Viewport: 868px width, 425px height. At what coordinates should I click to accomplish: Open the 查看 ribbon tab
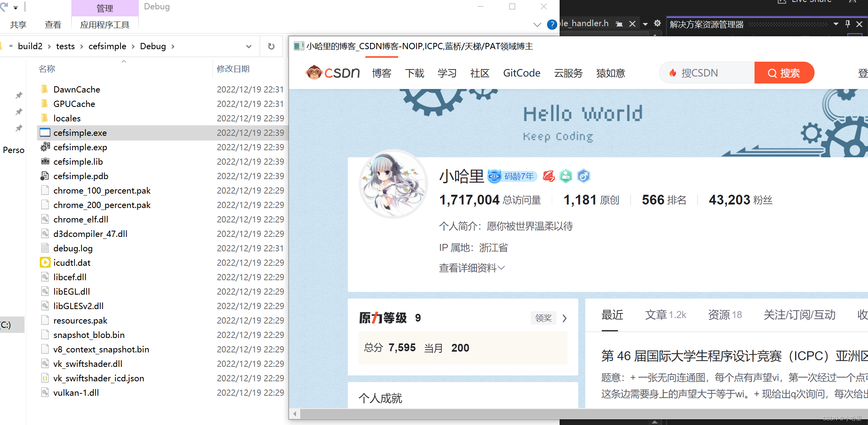coord(53,25)
